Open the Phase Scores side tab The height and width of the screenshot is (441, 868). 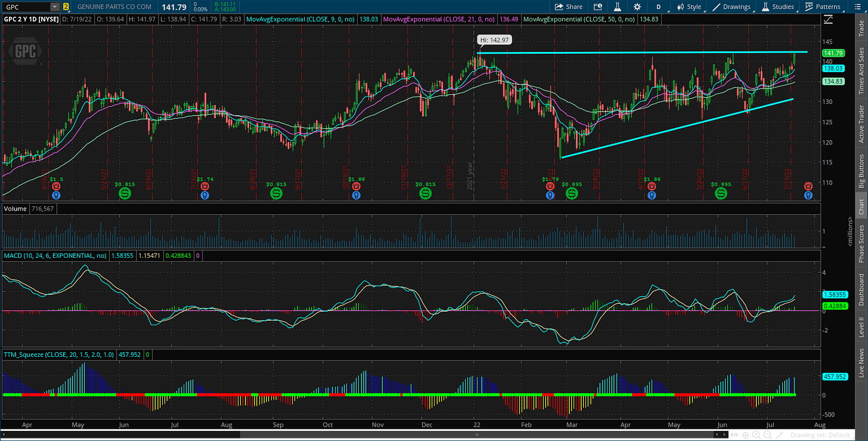(x=861, y=243)
